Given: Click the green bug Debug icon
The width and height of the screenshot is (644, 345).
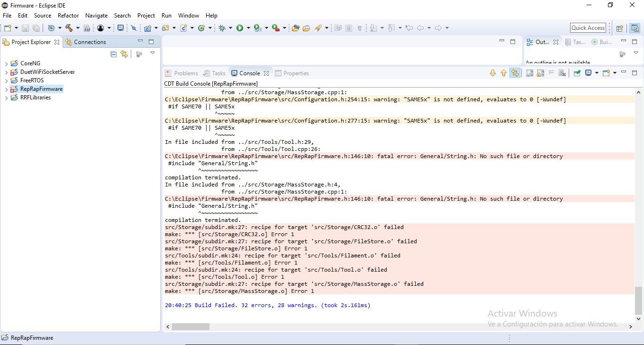Looking at the screenshot, I should 222,28.
